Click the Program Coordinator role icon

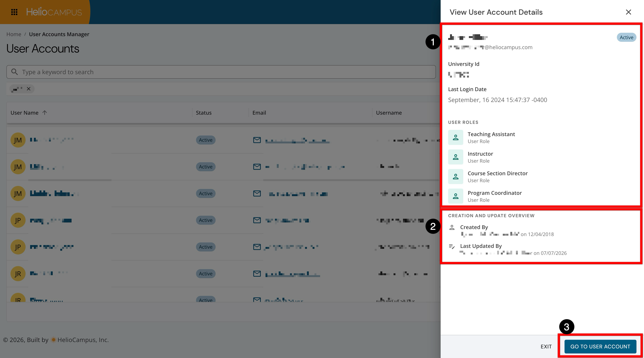coord(456,196)
